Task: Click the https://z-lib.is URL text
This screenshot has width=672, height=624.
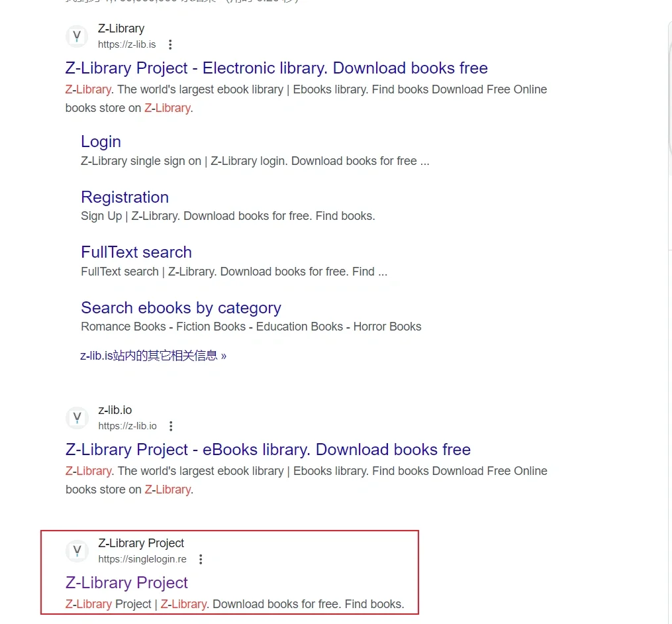Action: click(127, 44)
